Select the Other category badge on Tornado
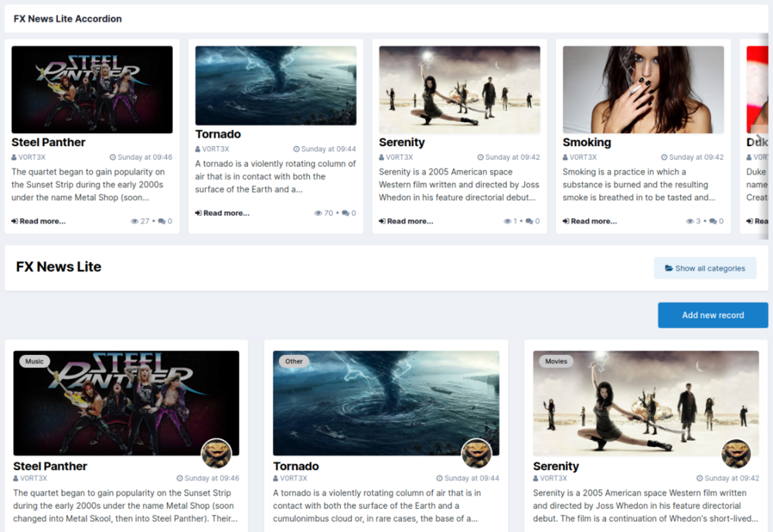Viewport: 773px width, 532px height. click(294, 361)
